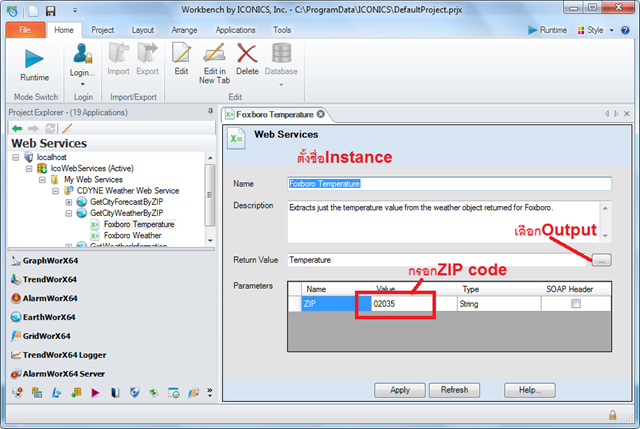Click forward arrow in Project Explorer toolbar
The image size is (640, 429).
click(x=33, y=129)
